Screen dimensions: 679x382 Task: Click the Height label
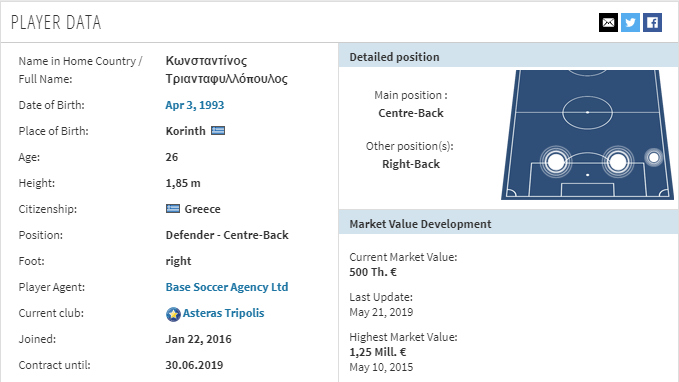tap(37, 183)
